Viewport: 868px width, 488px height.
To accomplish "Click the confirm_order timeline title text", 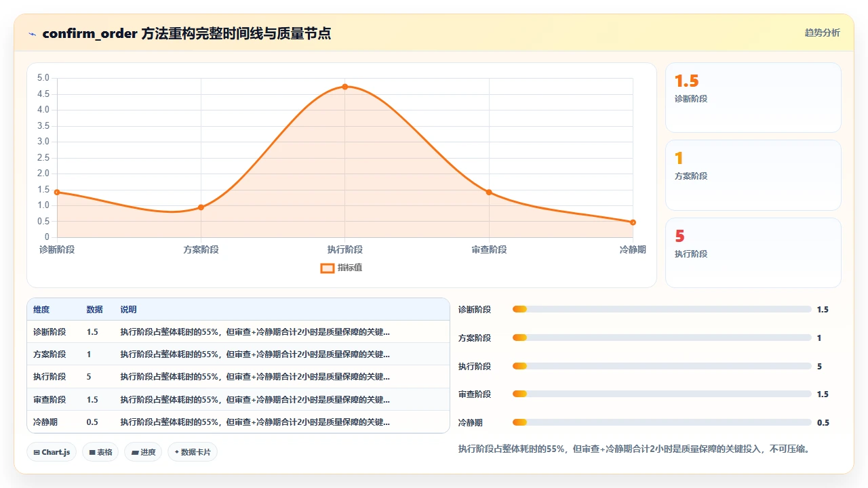I will [x=186, y=34].
